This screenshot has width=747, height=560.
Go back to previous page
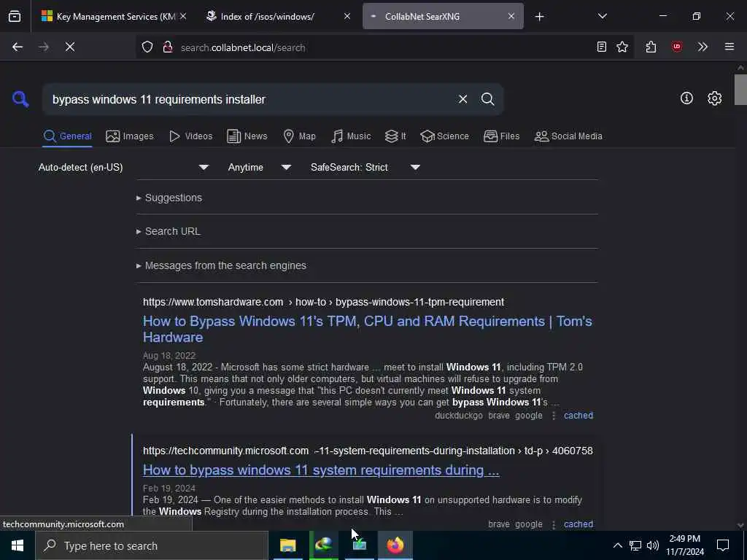pos(18,47)
